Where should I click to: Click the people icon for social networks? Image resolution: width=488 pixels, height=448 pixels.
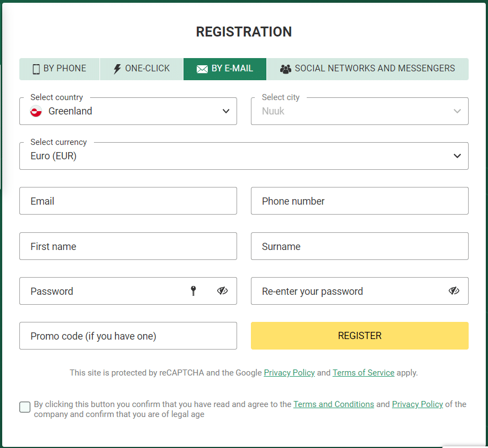pyautogui.click(x=285, y=69)
